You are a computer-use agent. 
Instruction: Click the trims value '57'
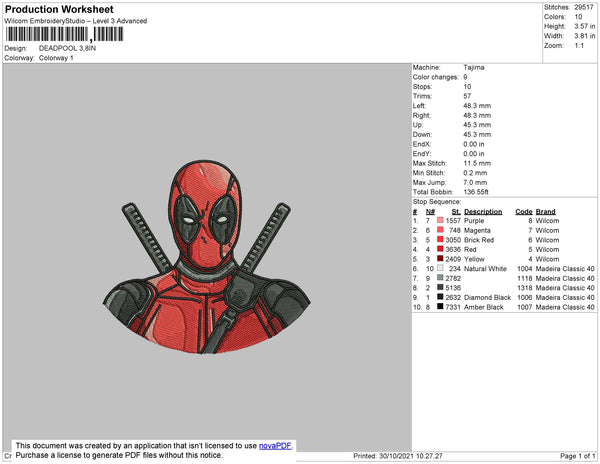[x=467, y=96]
